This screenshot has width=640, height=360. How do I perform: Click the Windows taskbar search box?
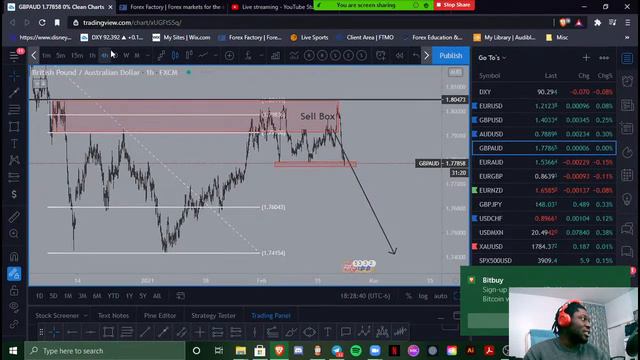click(105, 351)
